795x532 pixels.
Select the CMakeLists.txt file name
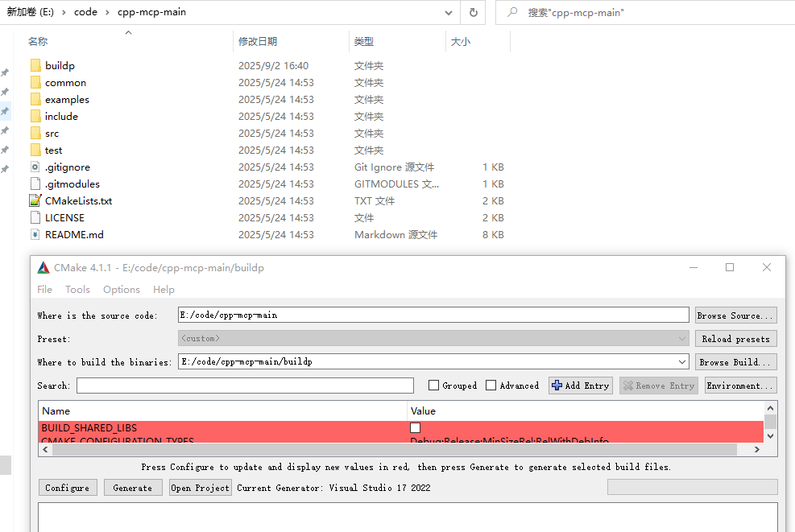tap(79, 201)
